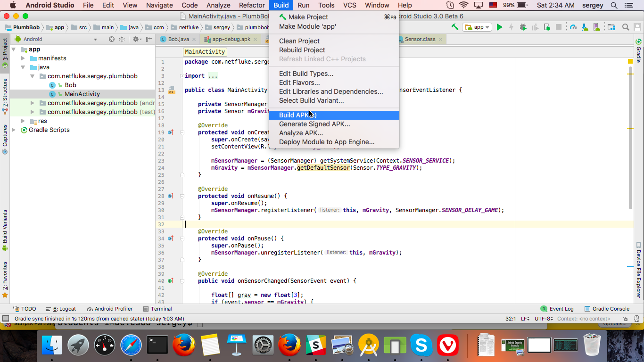Toggle the 1: Project side panel
Viewport: 644px width, 362px height.
click(x=5, y=53)
